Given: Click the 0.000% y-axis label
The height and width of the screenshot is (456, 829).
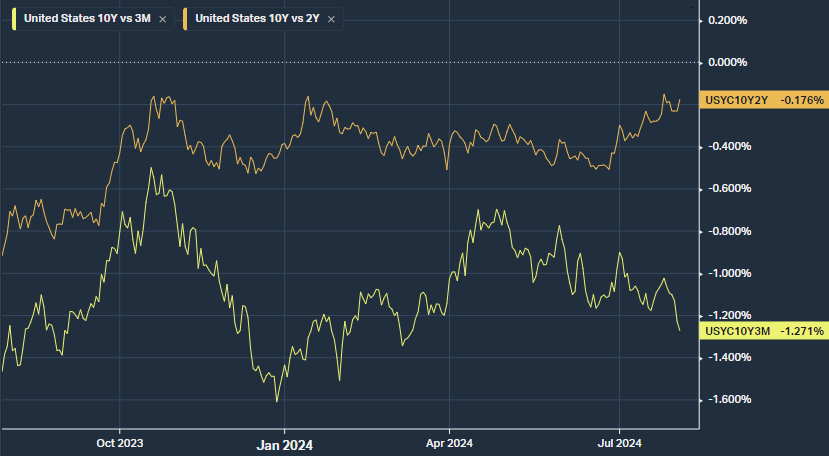Looking at the screenshot, I should tap(727, 62).
